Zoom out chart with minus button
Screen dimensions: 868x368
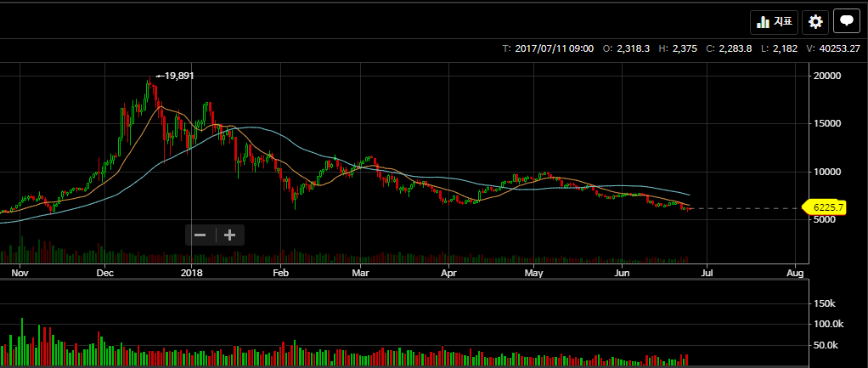[200, 235]
